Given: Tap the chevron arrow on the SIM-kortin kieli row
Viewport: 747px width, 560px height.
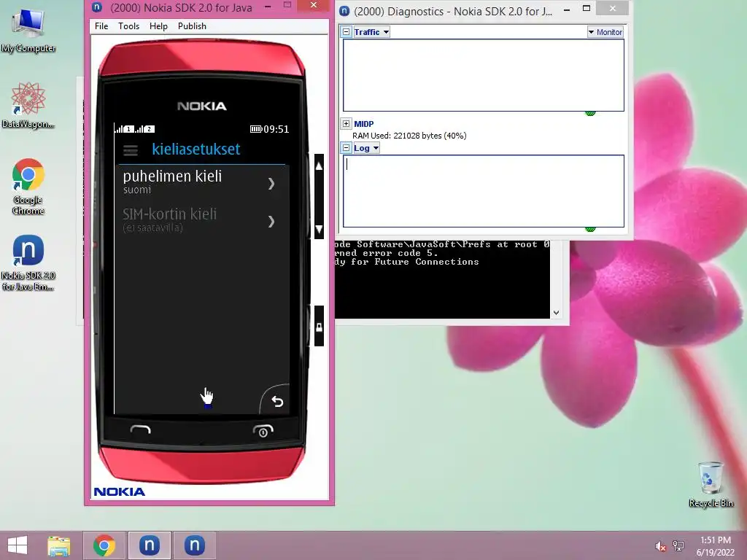Looking at the screenshot, I should (x=271, y=222).
